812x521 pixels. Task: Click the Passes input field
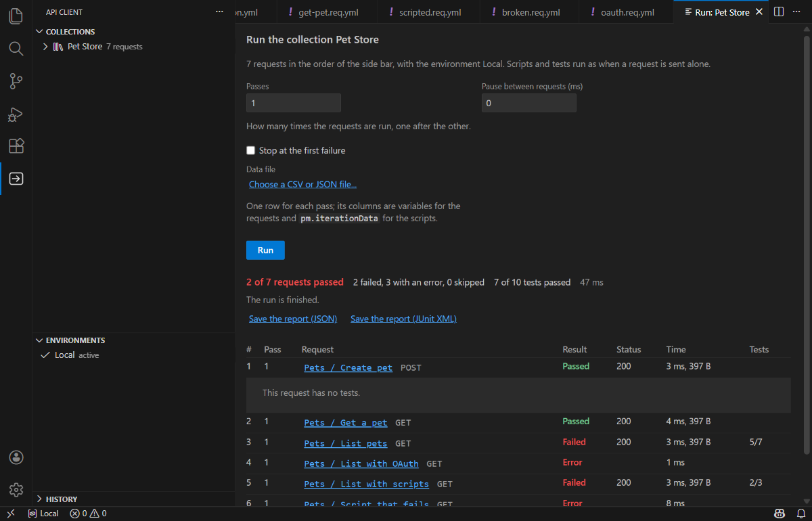click(x=294, y=103)
